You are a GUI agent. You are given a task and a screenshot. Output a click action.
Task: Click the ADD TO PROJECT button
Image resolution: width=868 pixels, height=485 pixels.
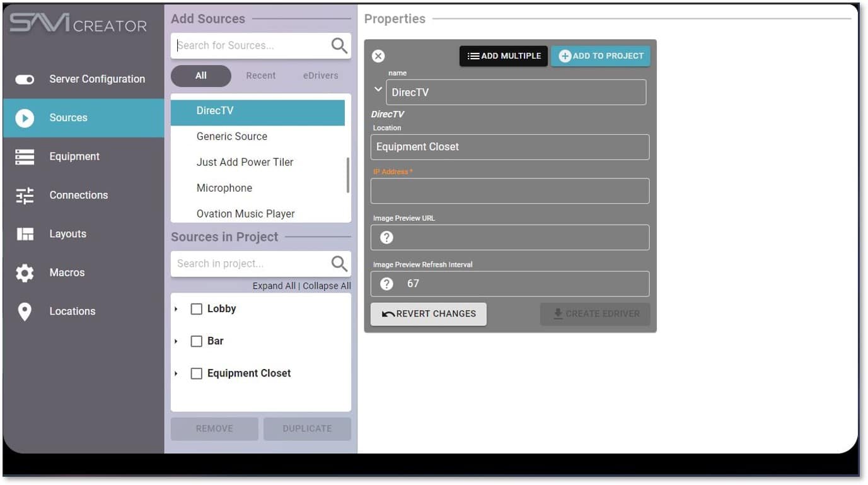click(x=599, y=56)
